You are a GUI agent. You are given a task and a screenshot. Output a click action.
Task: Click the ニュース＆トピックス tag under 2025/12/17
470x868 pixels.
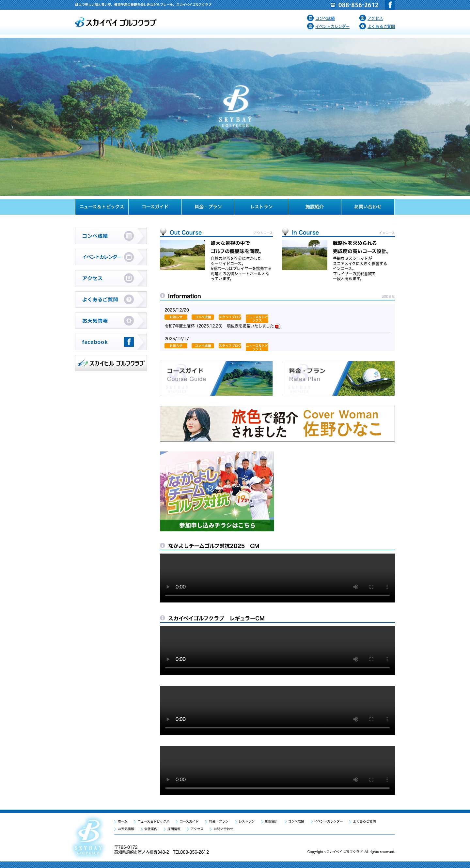click(x=257, y=347)
